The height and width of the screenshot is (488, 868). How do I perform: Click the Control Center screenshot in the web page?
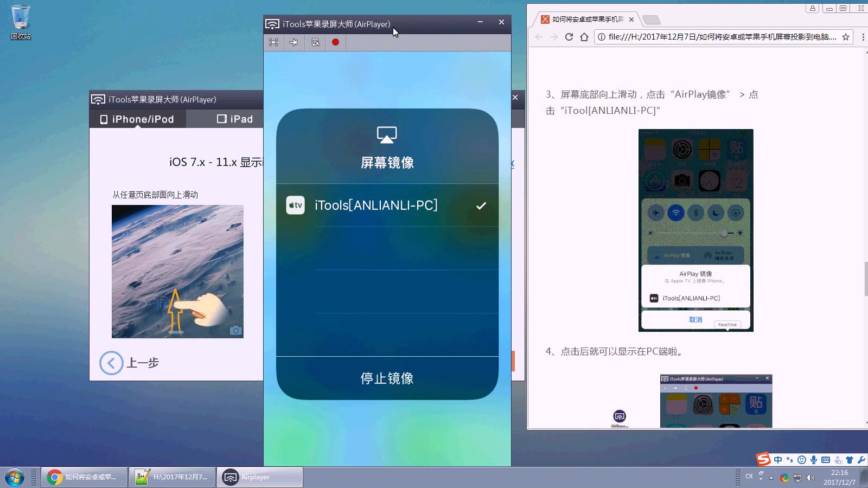click(696, 230)
